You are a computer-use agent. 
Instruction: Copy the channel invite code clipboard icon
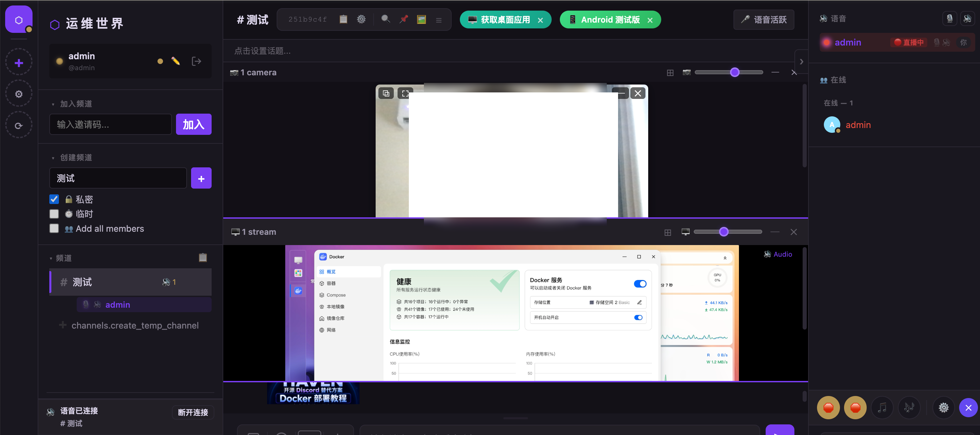(343, 20)
